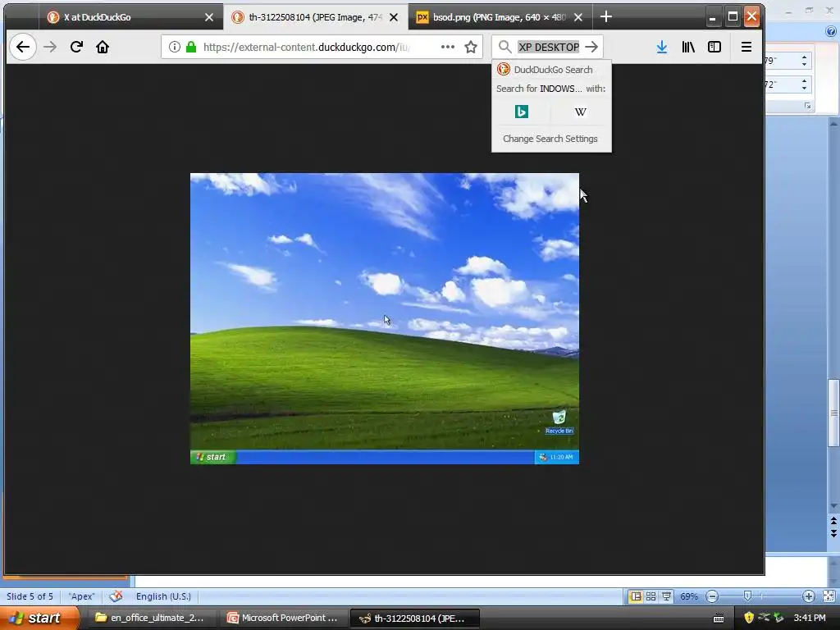This screenshot has width=840, height=630.
Task: Click the "Apex" theme label
Action: point(81,596)
